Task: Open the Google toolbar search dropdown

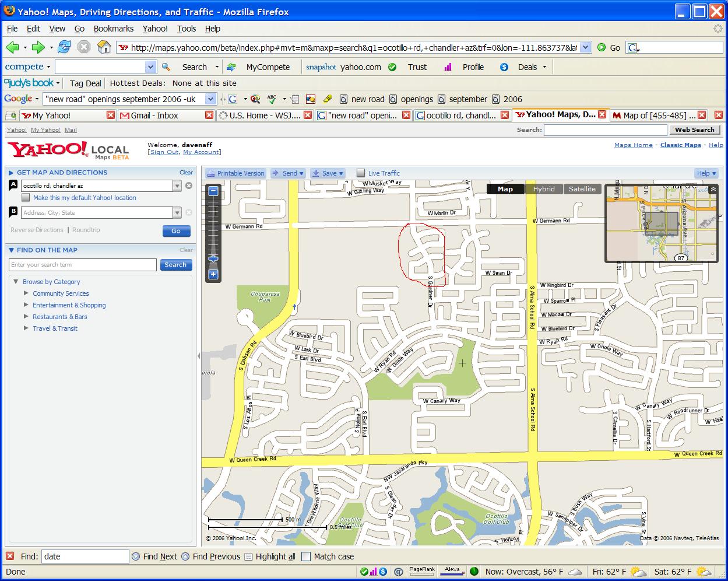Action: pos(211,99)
